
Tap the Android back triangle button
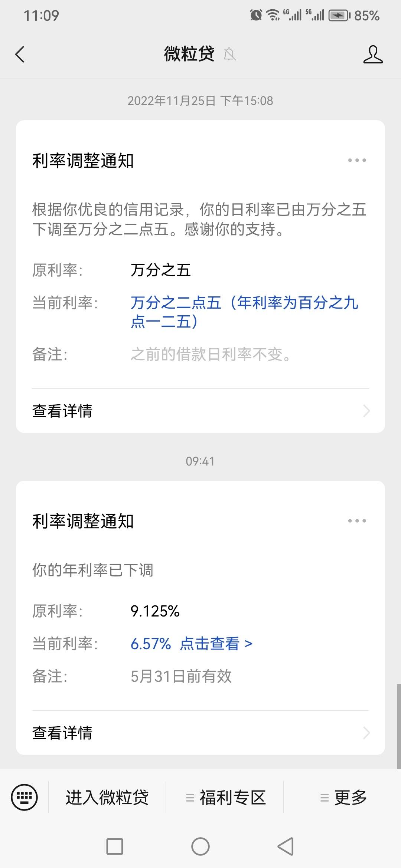point(286,846)
